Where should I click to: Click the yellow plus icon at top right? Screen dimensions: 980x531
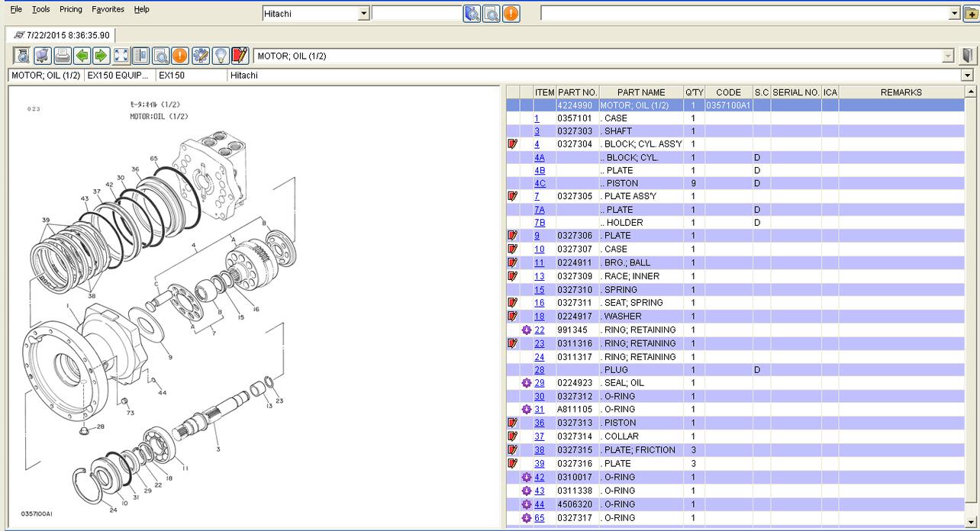coord(971,13)
